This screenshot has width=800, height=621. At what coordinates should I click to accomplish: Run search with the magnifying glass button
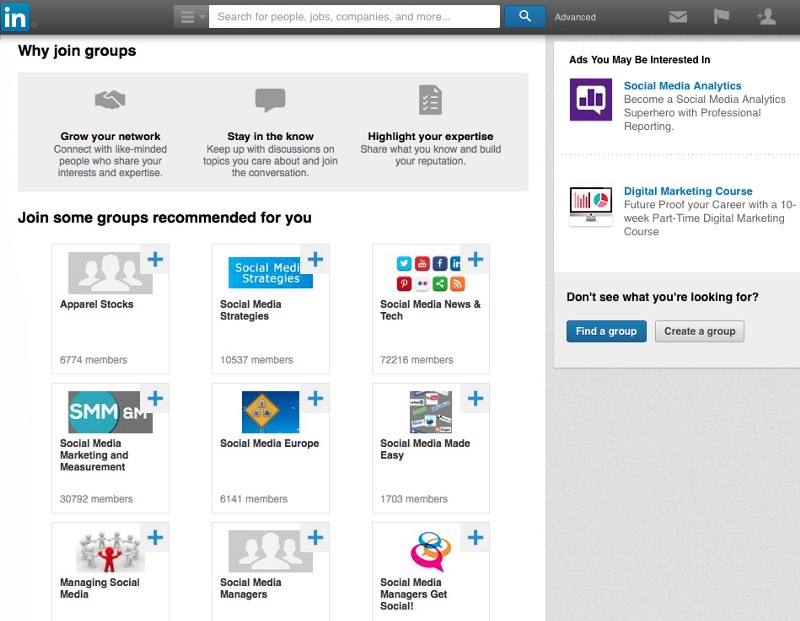[524, 16]
